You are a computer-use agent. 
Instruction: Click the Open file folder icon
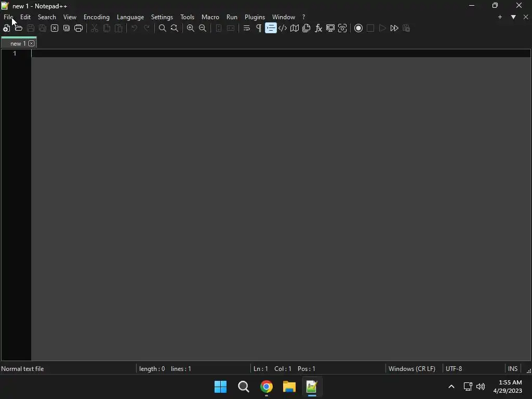click(x=18, y=28)
